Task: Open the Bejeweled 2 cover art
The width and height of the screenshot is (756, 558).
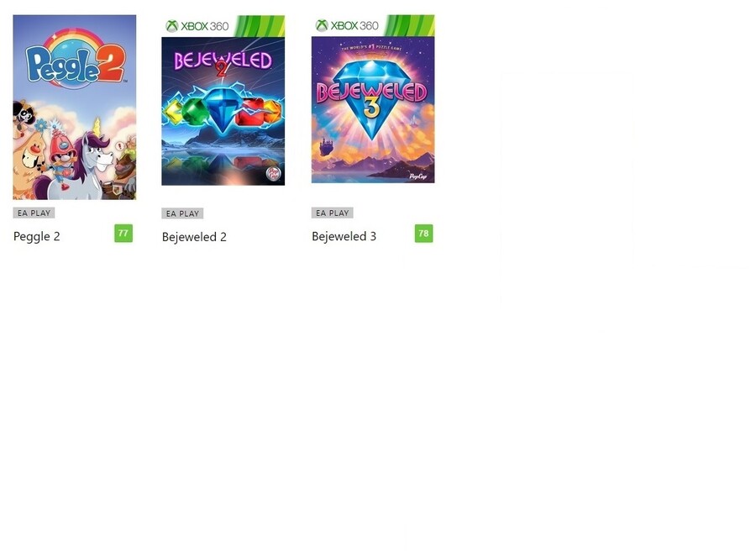Action: point(223,100)
